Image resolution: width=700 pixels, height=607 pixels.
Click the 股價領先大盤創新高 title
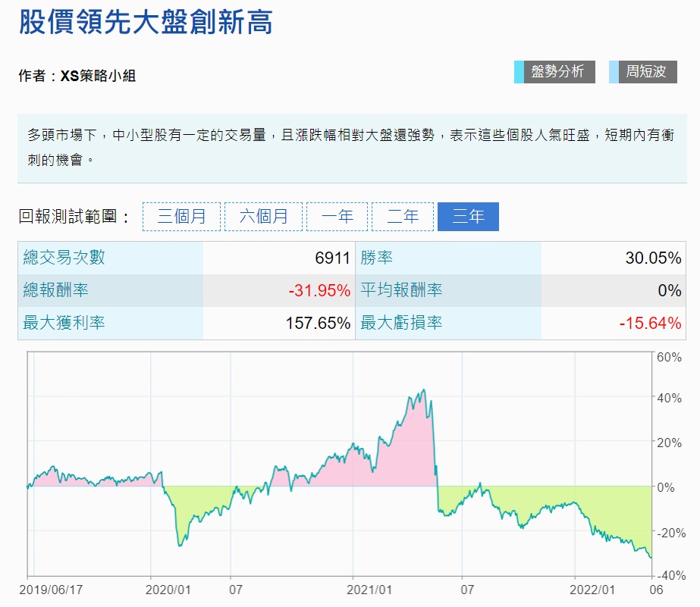[x=145, y=23]
